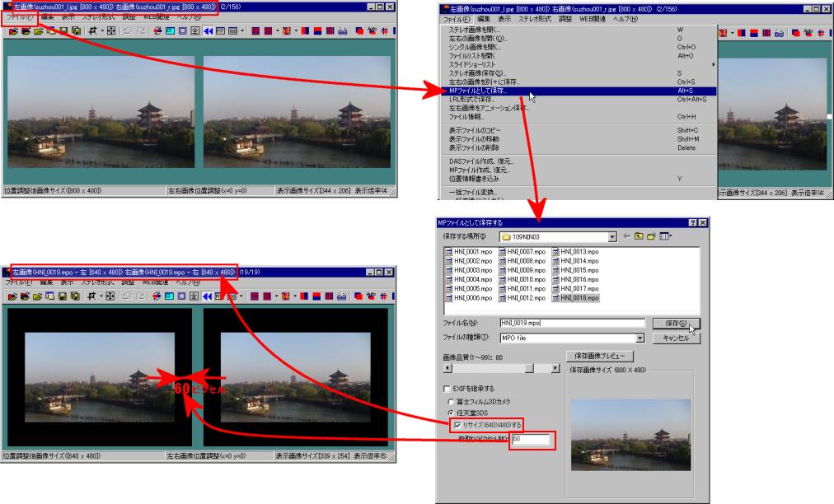The width and height of the screenshot is (834, 504).
Task: Click the undo icon in suzhou001 window toolbar
Action: pos(128,30)
